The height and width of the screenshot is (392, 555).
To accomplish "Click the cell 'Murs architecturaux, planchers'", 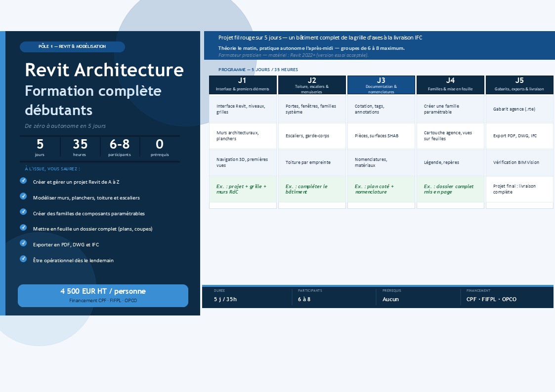I will click(x=243, y=136).
